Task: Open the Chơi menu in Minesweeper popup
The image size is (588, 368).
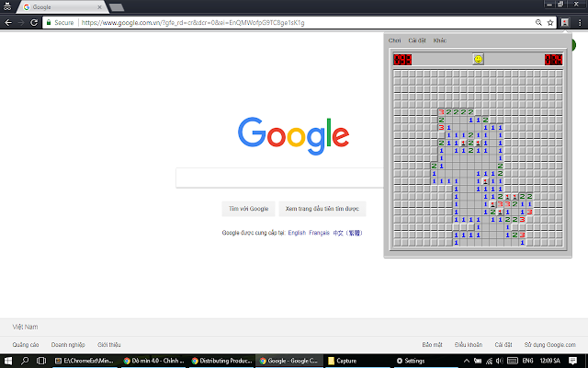Action: click(394, 40)
